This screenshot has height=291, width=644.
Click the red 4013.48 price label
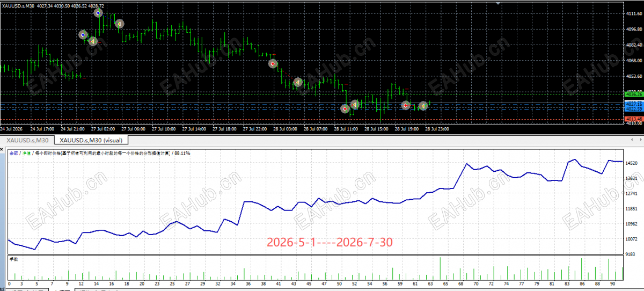(634, 119)
